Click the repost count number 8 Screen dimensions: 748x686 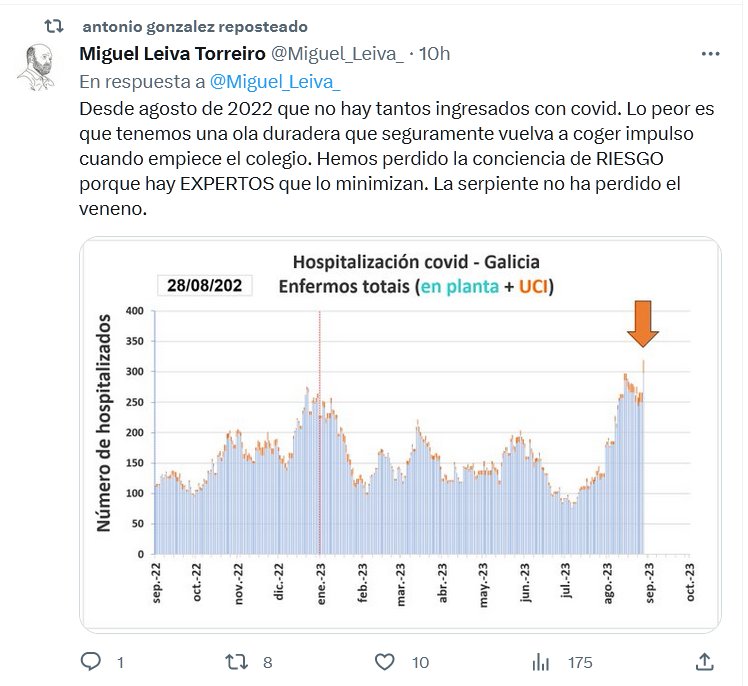click(267, 662)
